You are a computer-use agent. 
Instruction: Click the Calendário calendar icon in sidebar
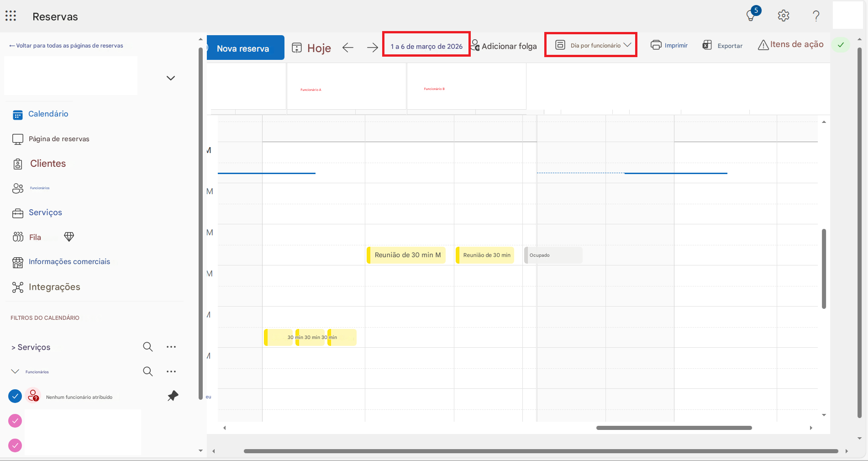(18, 115)
